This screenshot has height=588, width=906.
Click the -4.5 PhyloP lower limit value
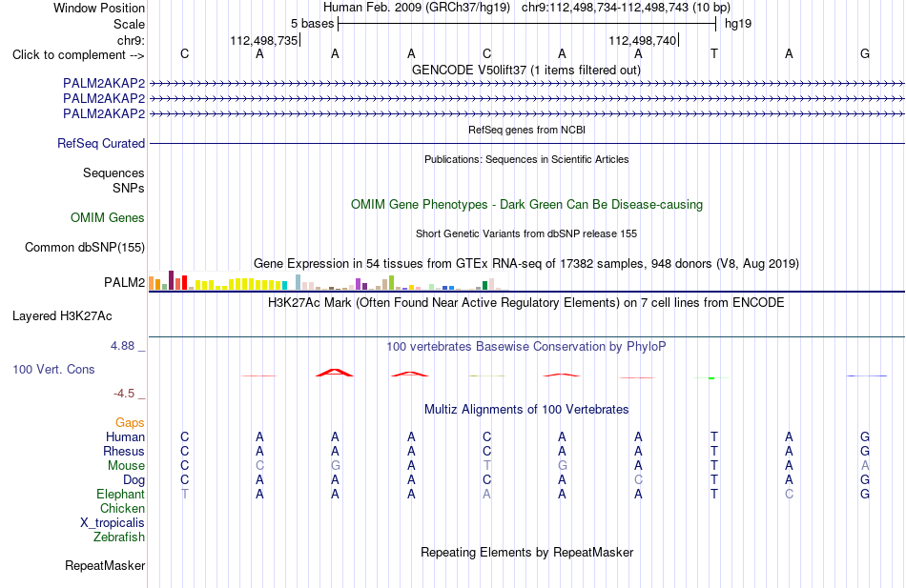click(124, 394)
